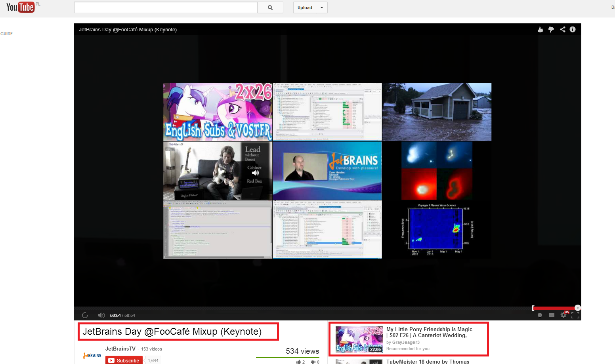Click the thumbs-up icon beside the count 2
Image resolution: width=615 pixels, height=364 pixels.
pyautogui.click(x=298, y=362)
